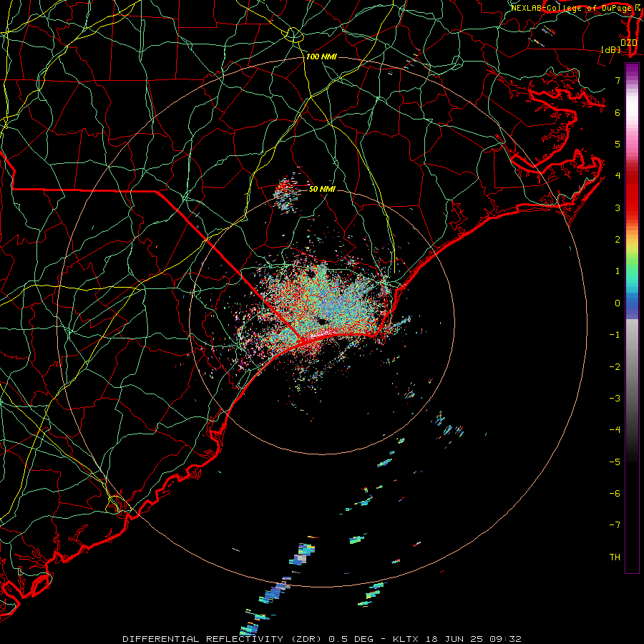Click the 7 dB value on color scale
Screen dimensions: 644x644
tap(618, 80)
